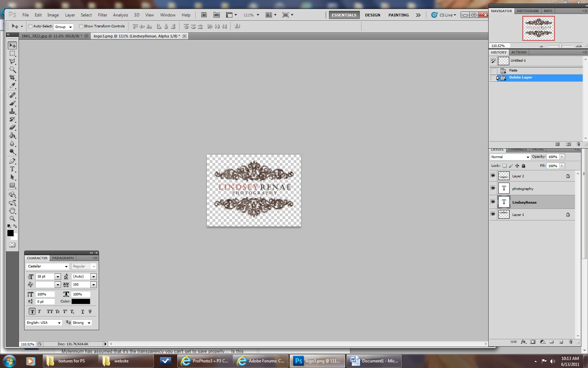588x368 pixels.
Task: Select the Hand tool
Action: [12, 211]
